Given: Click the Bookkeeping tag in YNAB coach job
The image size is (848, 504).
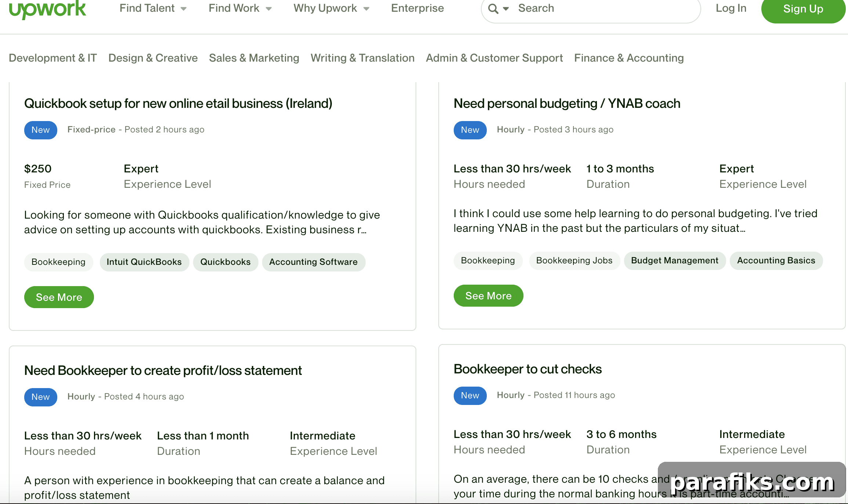Looking at the screenshot, I should (488, 260).
